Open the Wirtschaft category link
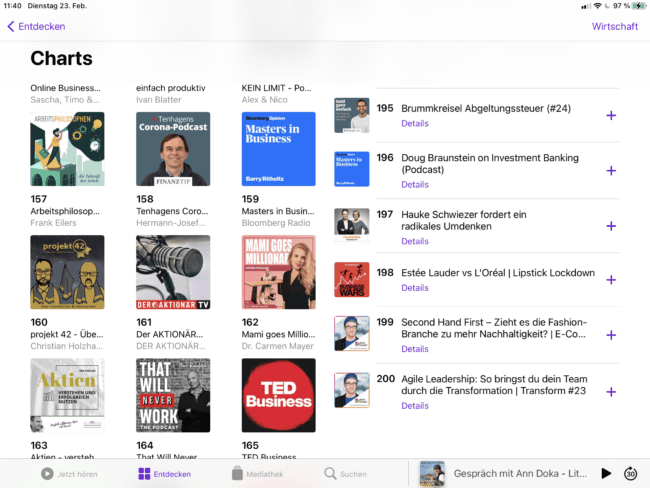The image size is (650, 488). 614,27
